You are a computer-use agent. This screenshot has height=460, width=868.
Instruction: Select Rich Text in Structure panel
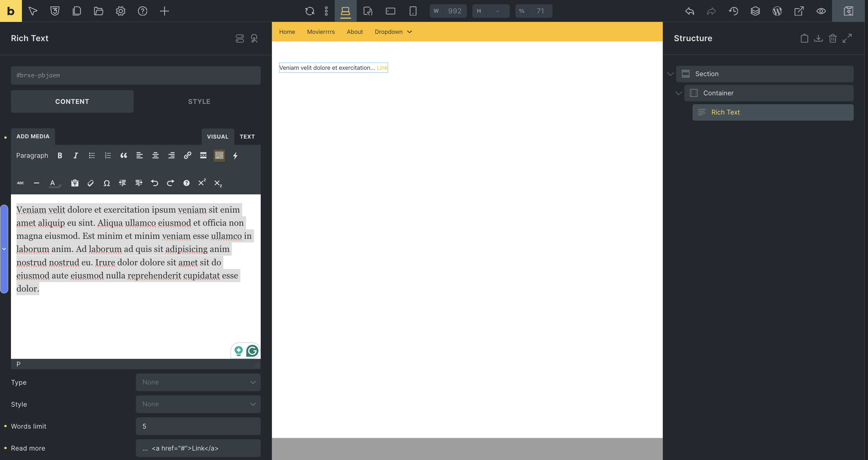(x=773, y=112)
